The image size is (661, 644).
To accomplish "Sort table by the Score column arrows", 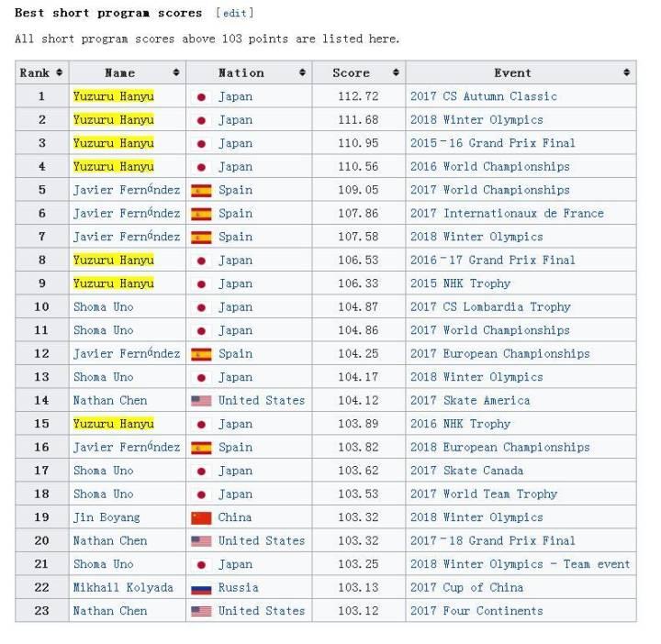I will point(396,72).
